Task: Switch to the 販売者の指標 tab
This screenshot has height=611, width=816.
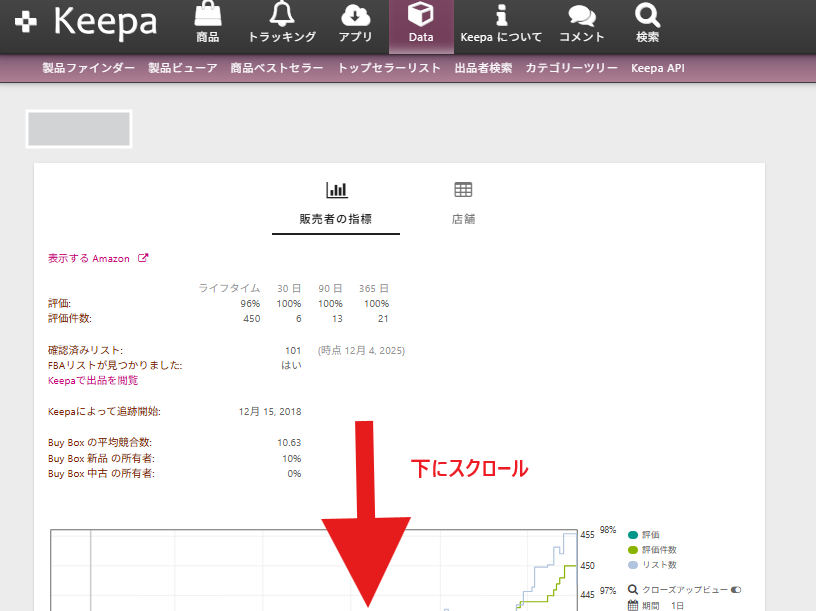Action: (336, 204)
